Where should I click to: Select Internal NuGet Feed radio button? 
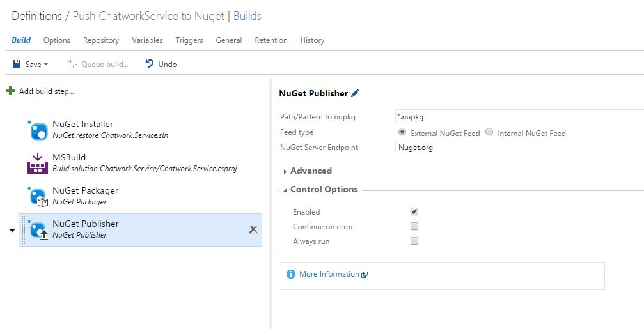click(489, 132)
